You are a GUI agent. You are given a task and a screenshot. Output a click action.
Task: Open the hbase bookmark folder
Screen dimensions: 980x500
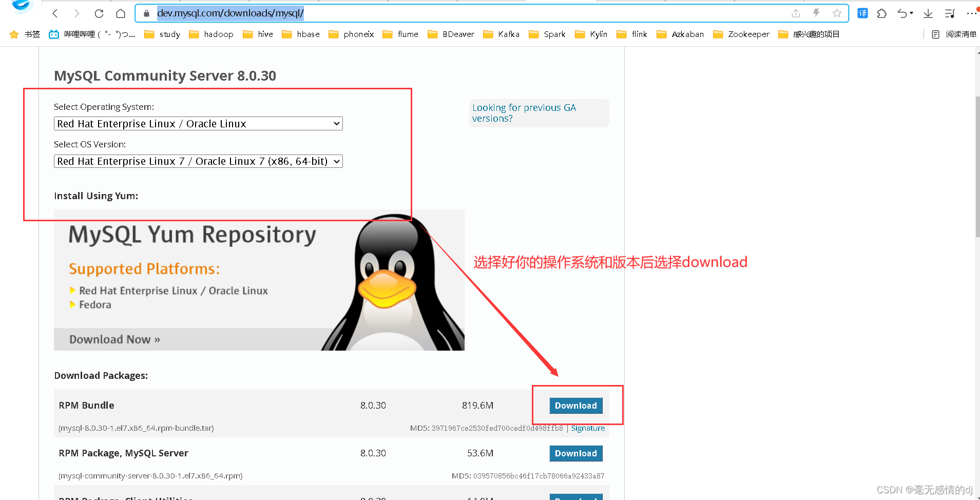coord(301,34)
